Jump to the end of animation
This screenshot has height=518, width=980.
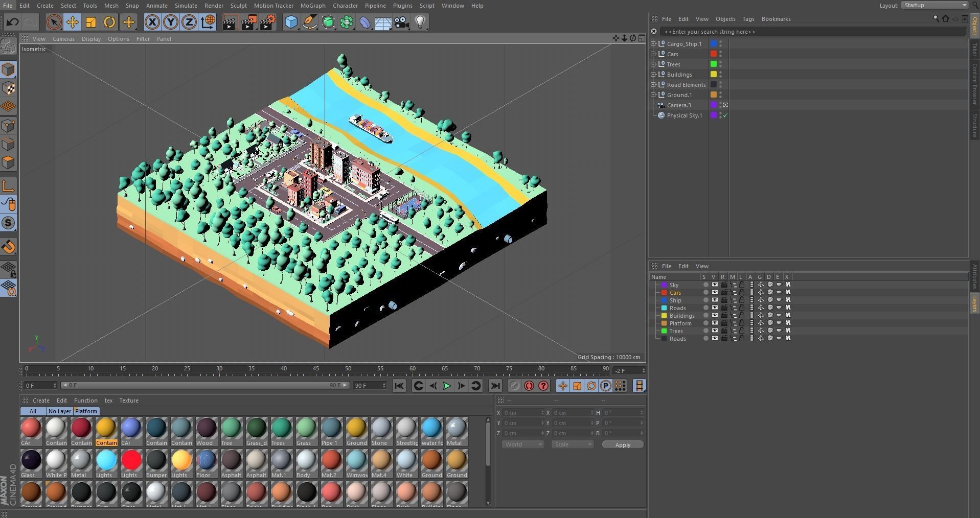[495, 386]
